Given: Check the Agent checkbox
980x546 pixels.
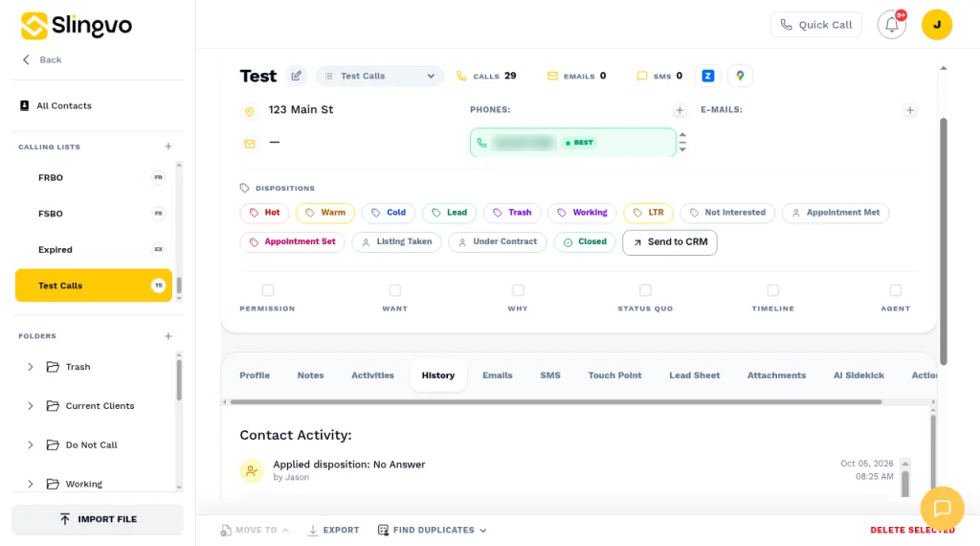Looking at the screenshot, I should pyautogui.click(x=896, y=290).
